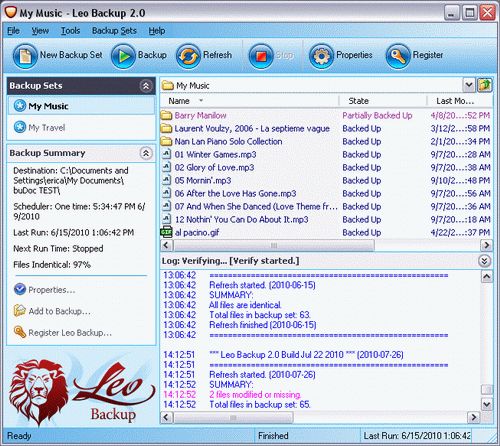Click the star icon next to My Travel
Viewport: 500px width, 446px height.
[x=20, y=127]
